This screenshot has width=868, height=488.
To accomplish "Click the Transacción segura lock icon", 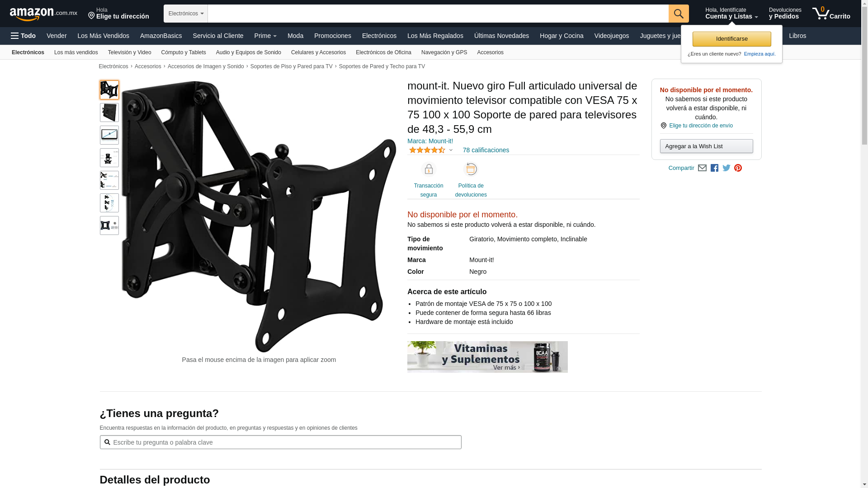I will pyautogui.click(x=429, y=169).
